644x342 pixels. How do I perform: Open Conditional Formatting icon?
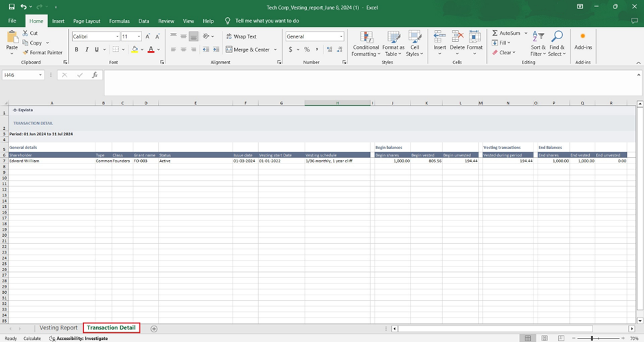367,37
